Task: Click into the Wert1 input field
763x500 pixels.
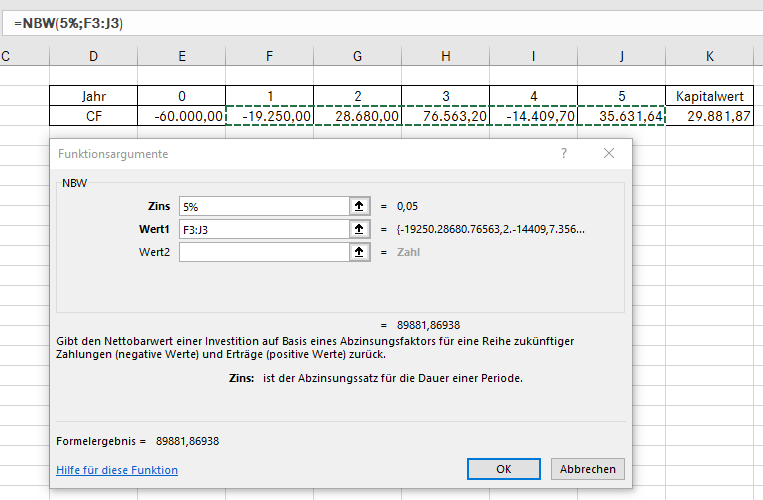Action: 262,229
